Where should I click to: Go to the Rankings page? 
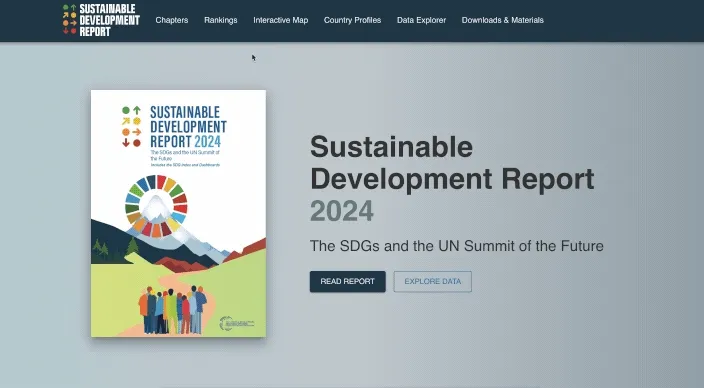(220, 20)
